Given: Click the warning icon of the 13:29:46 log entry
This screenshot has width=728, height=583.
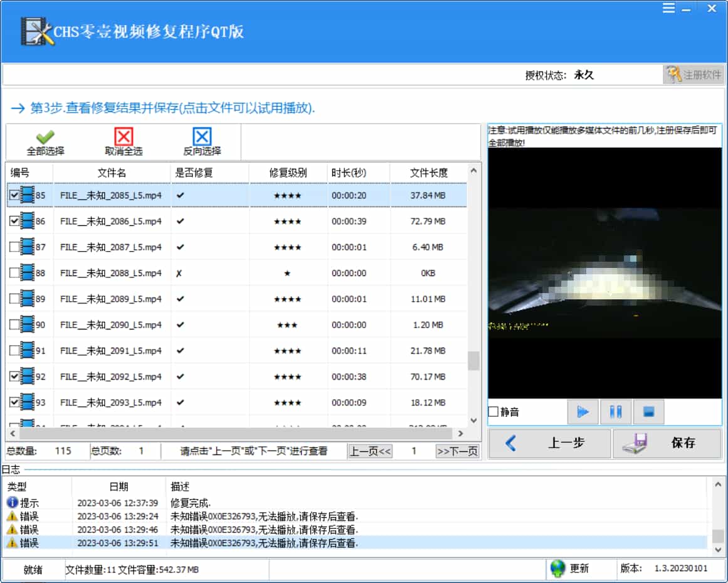Looking at the screenshot, I should coord(12,529).
